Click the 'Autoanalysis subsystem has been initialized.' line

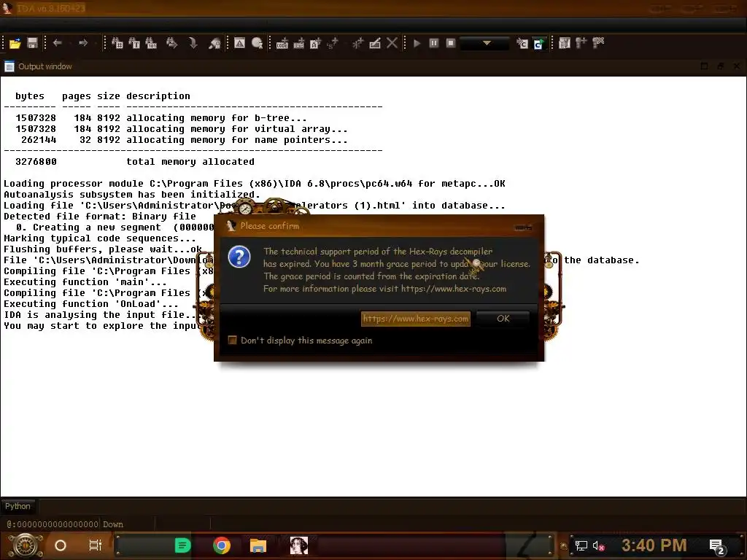pos(133,195)
